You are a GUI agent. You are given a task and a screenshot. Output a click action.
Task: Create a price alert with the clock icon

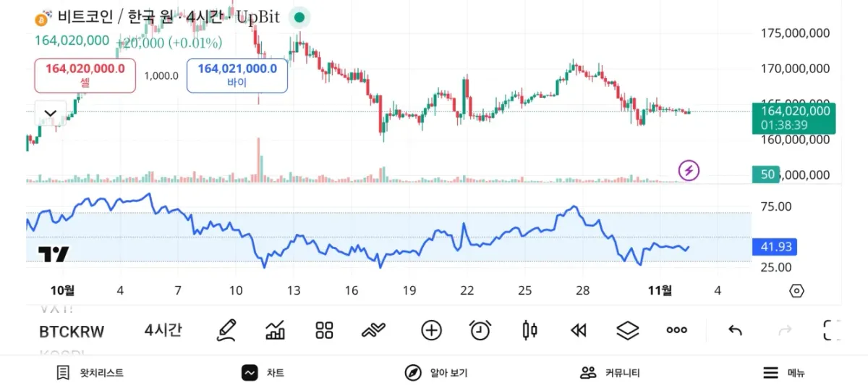(480, 331)
